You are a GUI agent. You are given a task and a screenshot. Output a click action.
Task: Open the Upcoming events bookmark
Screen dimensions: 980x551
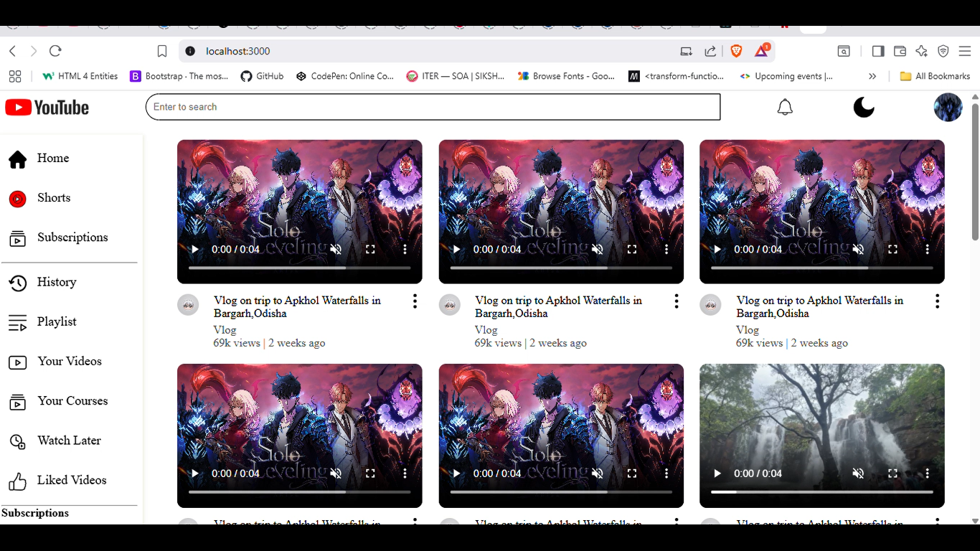point(786,76)
